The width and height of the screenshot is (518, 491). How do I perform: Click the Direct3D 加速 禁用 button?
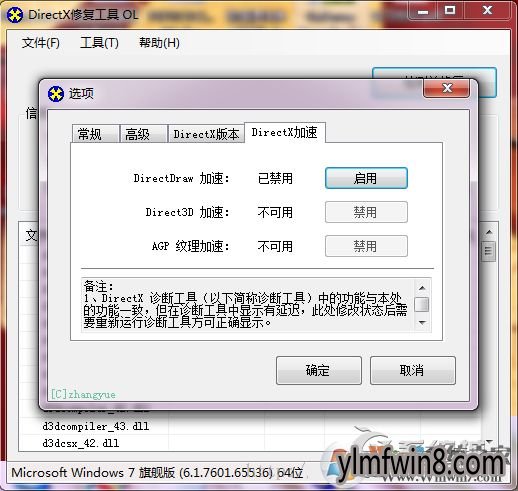pyautogui.click(x=366, y=212)
